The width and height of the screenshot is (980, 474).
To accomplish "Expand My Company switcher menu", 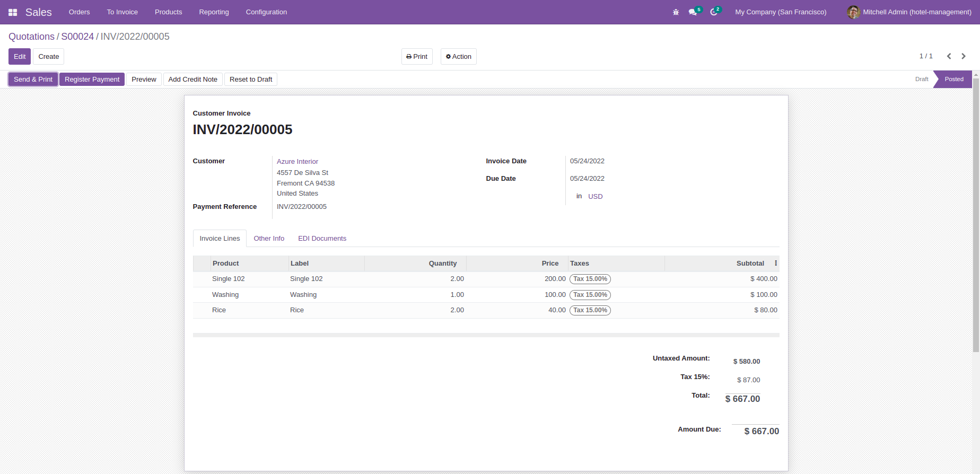I will 780,12.
